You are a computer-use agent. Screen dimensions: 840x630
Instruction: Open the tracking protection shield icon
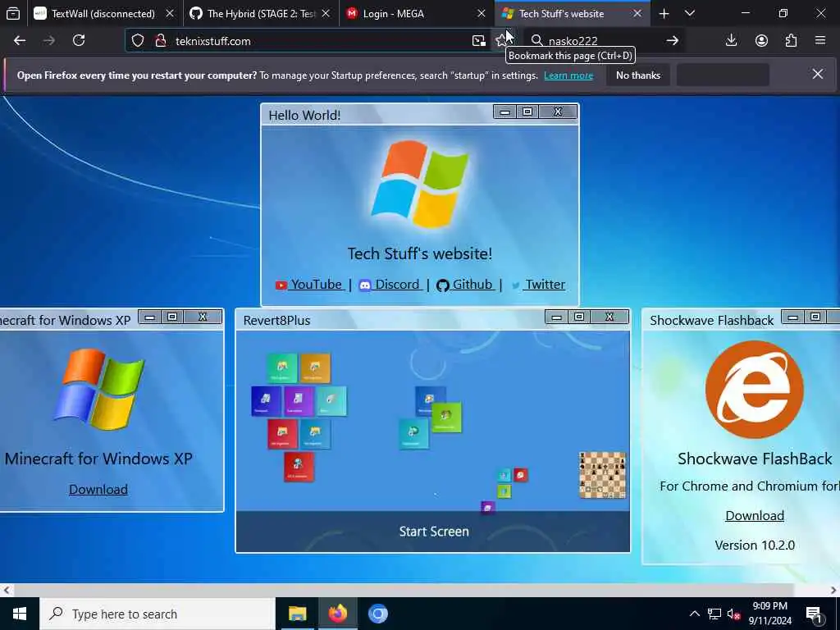pyautogui.click(x=138, y=41)
